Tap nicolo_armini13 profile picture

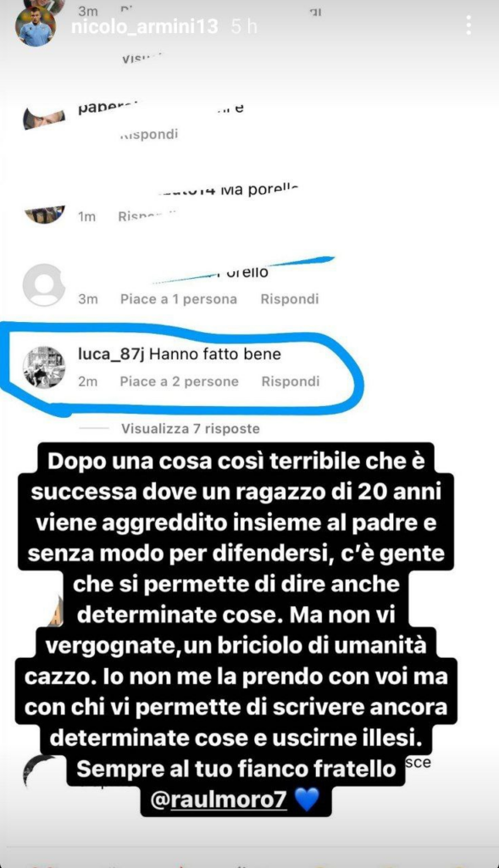[x=36, y=26]
